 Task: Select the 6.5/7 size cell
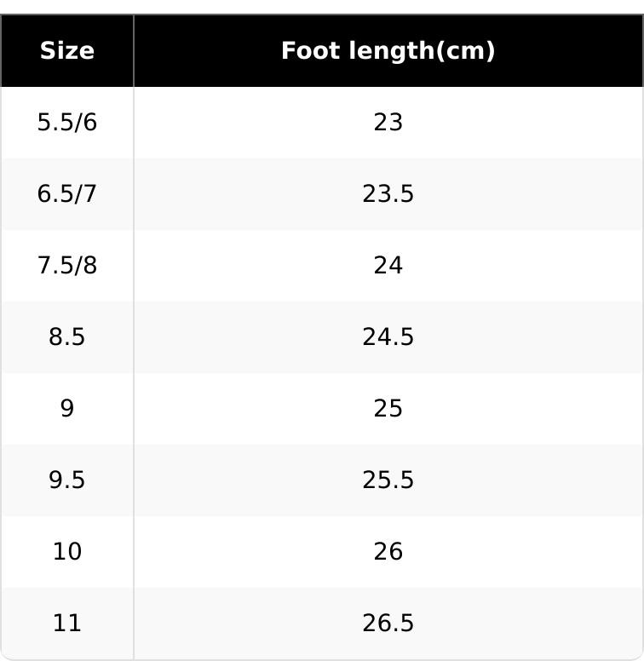coord(67,194)
